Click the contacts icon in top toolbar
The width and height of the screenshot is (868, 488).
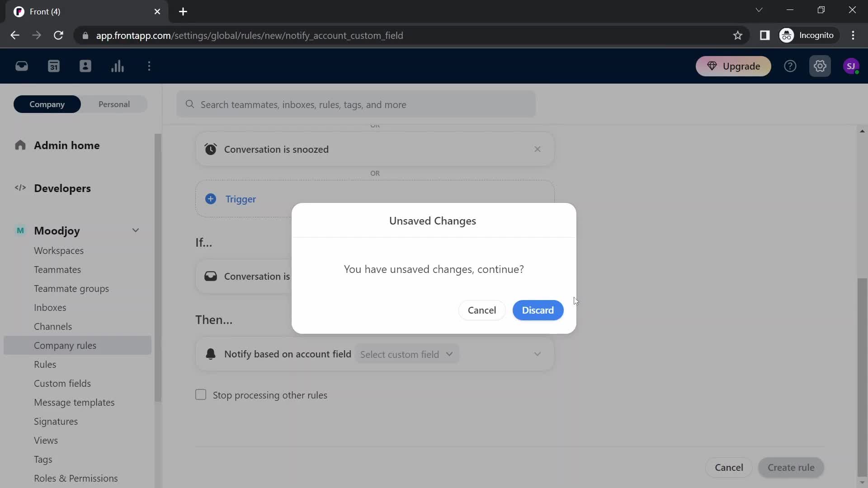coord(85,66)
